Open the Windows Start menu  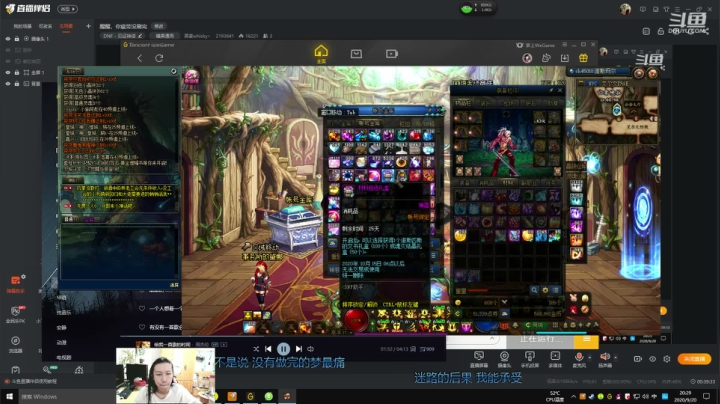tap(9, 396)
